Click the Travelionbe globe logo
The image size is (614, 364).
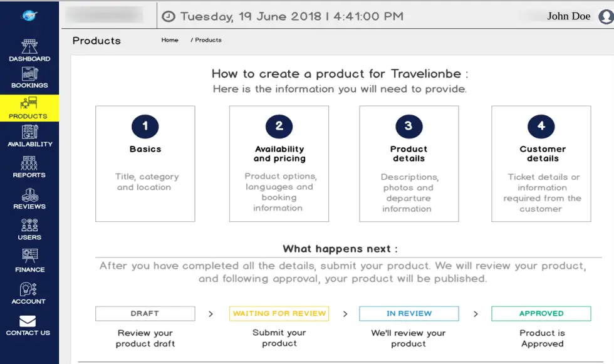pos(29,15)
